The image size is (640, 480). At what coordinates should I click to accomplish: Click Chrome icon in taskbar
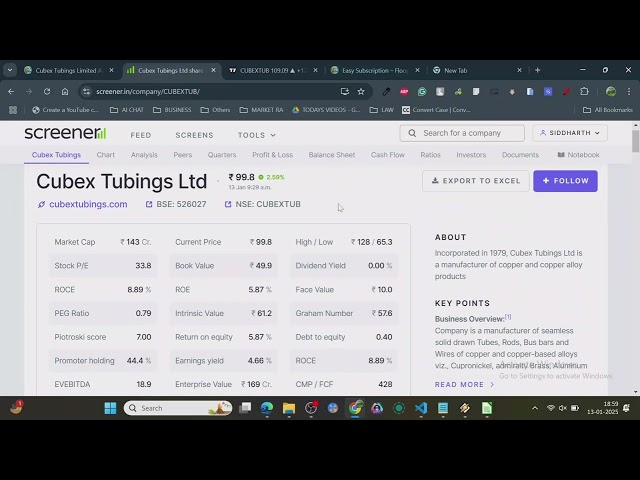click(x=355, y=408)
